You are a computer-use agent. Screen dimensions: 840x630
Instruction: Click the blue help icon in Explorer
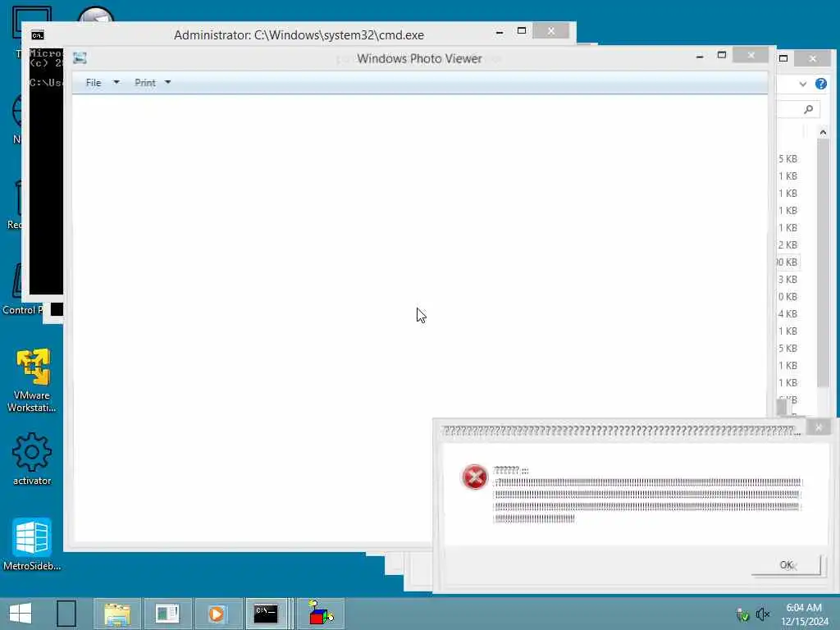pyautogui.click(x=820, y=84)
